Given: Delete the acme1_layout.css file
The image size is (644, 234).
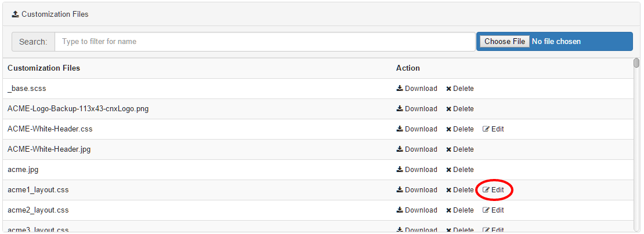Looking at the screenshot, I should (x=460, y=190).
